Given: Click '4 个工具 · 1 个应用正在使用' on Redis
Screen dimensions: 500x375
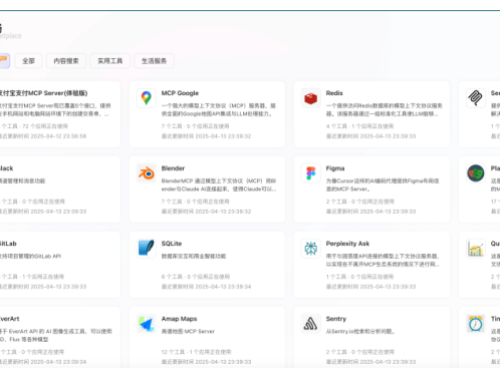Looking at the screenshot, I should click(360, 126).
